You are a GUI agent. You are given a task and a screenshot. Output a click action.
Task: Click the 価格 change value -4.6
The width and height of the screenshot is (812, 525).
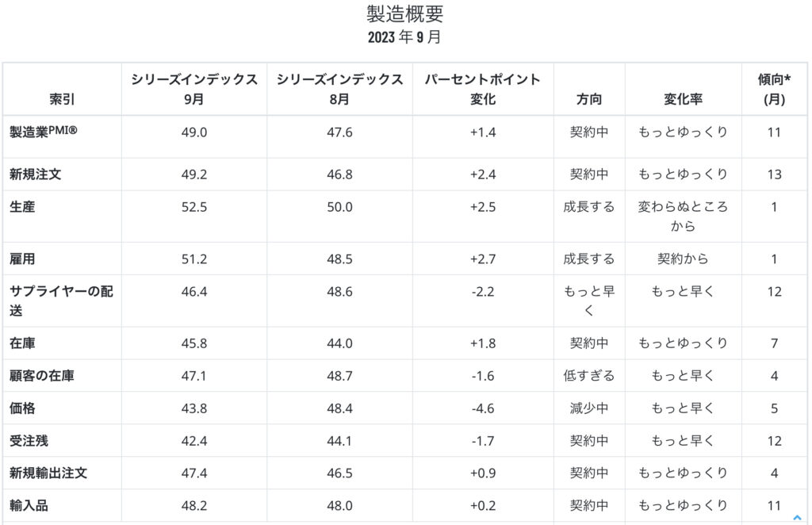click(x=483, y=408)
